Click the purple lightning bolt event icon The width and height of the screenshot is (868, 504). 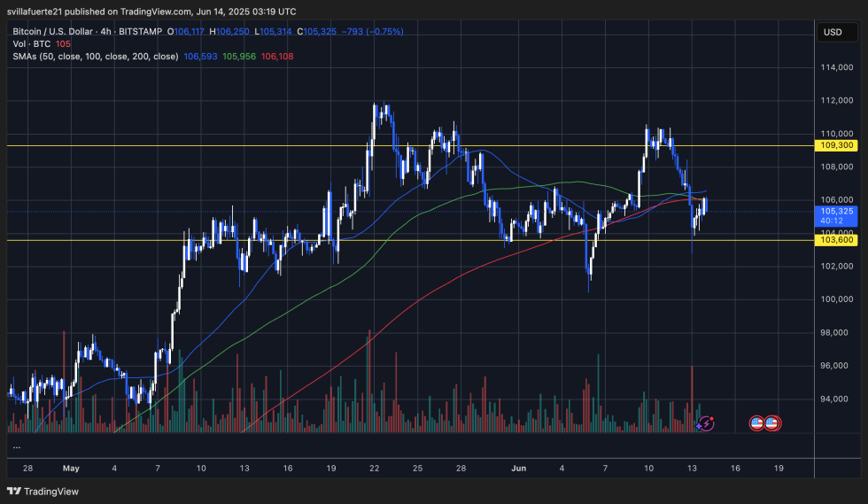[x=706, y=423]
